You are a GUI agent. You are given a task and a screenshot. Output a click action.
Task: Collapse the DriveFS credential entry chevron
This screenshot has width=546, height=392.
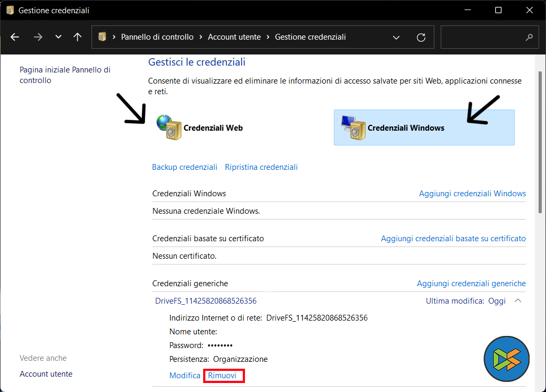518,301
